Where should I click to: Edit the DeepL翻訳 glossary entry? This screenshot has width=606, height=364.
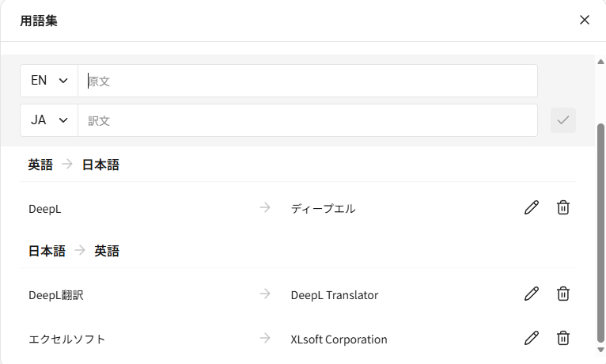pos(532,294)
